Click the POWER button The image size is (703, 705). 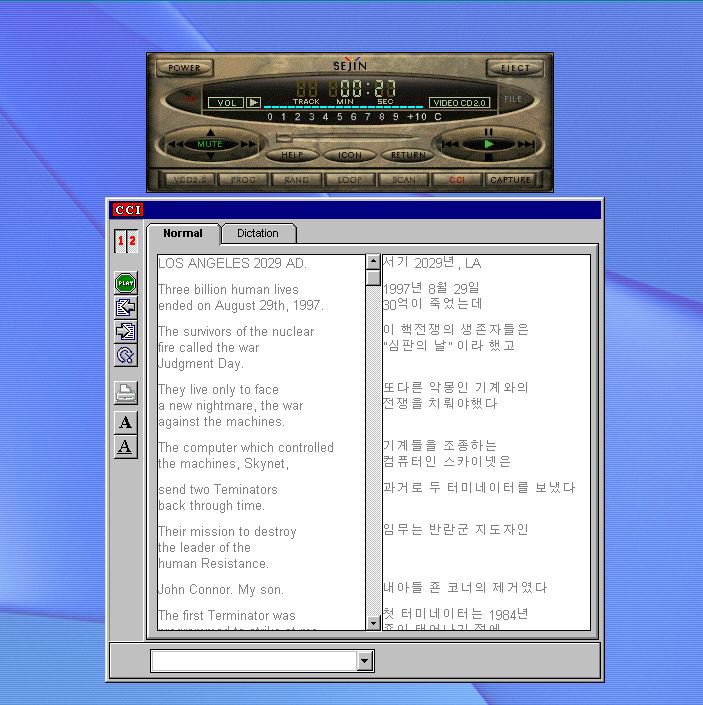184,68
